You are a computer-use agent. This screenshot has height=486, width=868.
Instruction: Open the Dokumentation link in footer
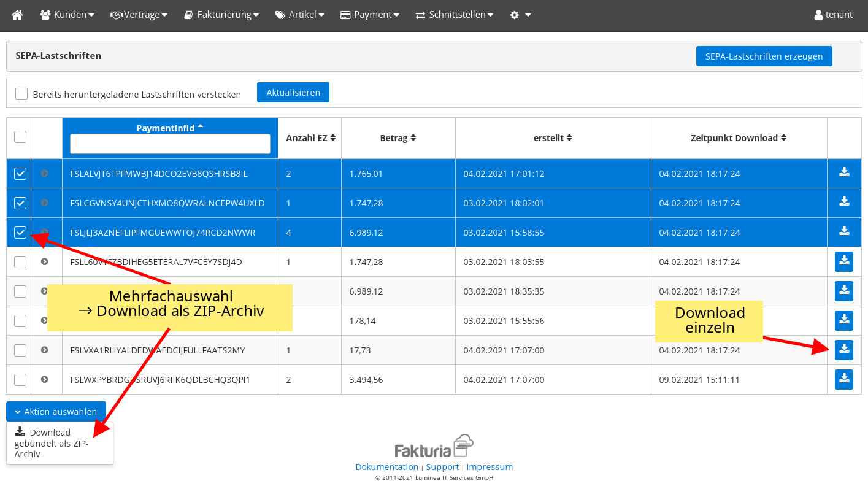(386, 467)
